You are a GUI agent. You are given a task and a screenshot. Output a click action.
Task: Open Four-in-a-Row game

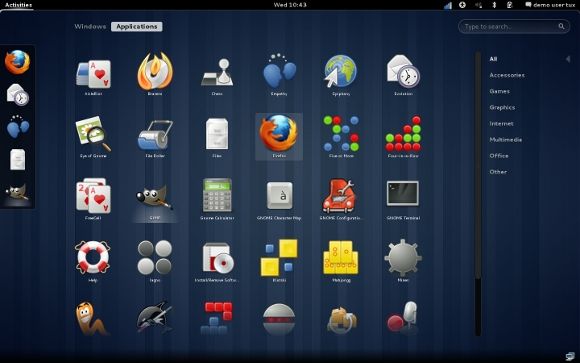pyautogui.click(x=403, y=137)
